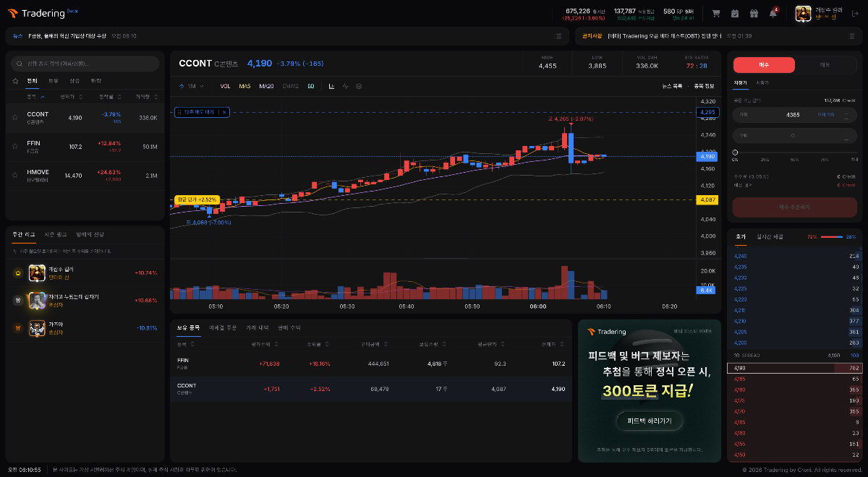Image resolution: width=868 pixels, height=477 pixels.
Task: Select the line chart type icon
Action: (345, 86)
